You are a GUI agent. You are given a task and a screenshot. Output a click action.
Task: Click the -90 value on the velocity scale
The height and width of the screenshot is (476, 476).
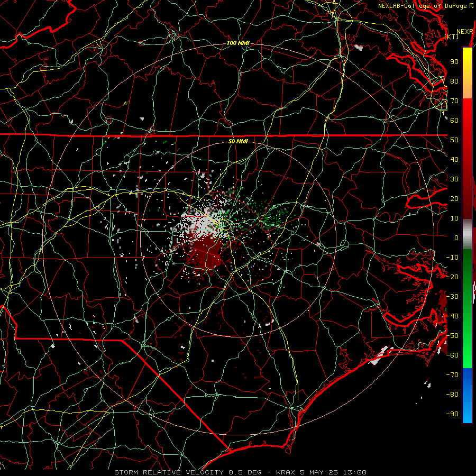tap(452, 414)
